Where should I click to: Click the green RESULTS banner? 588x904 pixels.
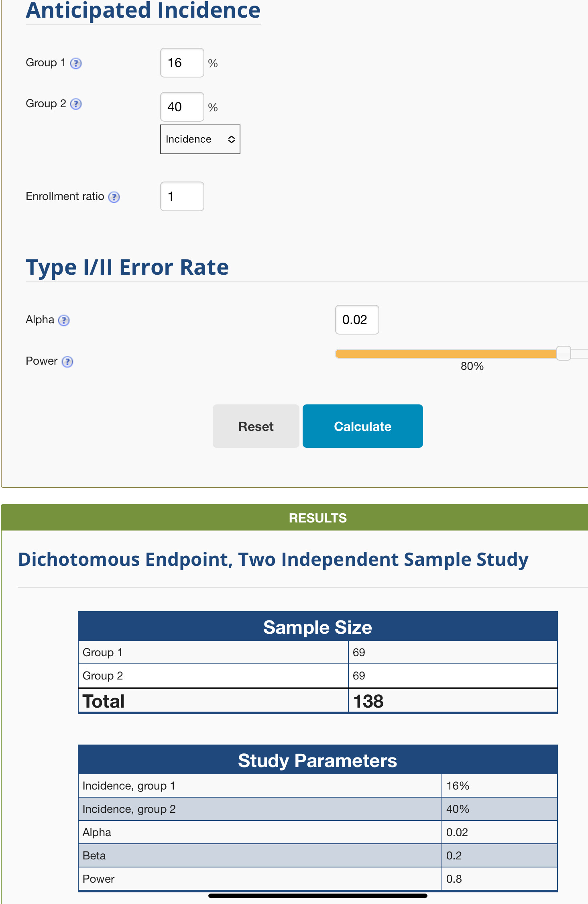[x=295, y=518]
